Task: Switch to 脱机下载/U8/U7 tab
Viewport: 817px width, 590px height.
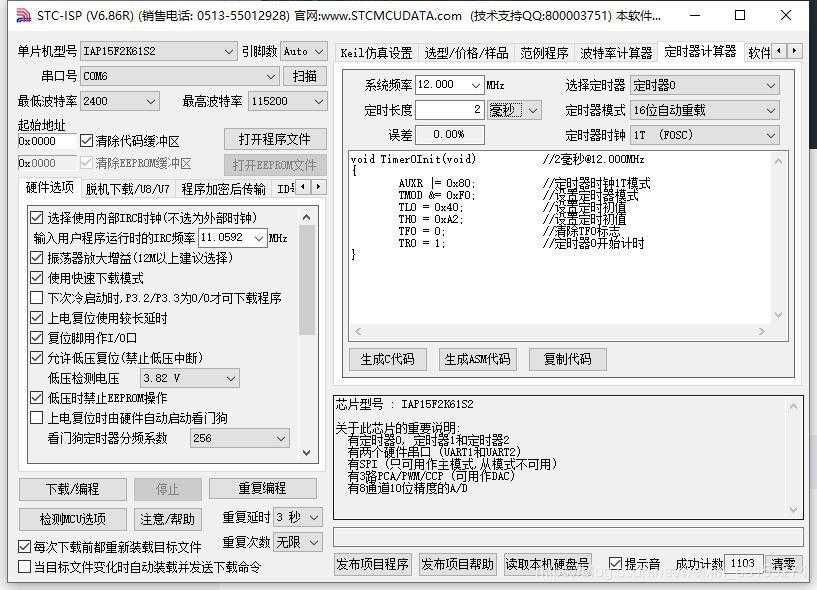Action: (x=128, y=189)
